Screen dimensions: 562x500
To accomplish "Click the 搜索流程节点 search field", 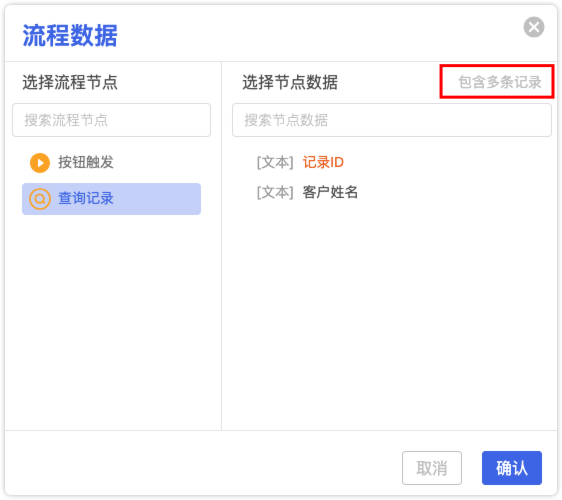I will (111, 120).
